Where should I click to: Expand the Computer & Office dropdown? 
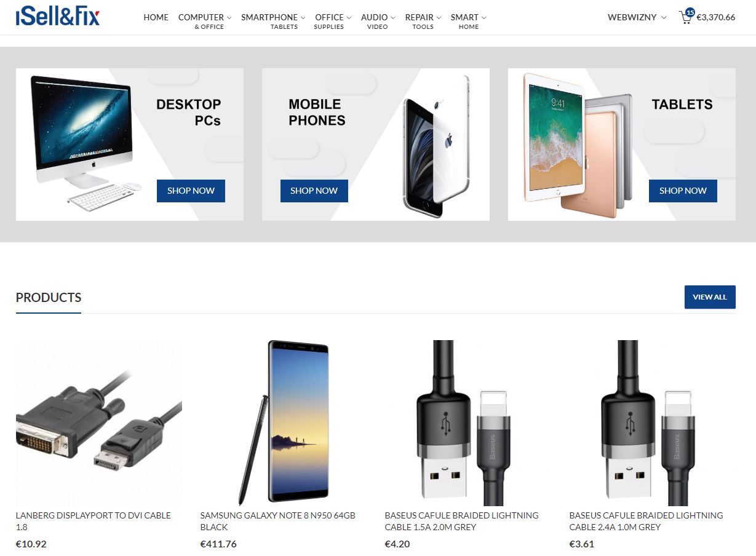205,21
